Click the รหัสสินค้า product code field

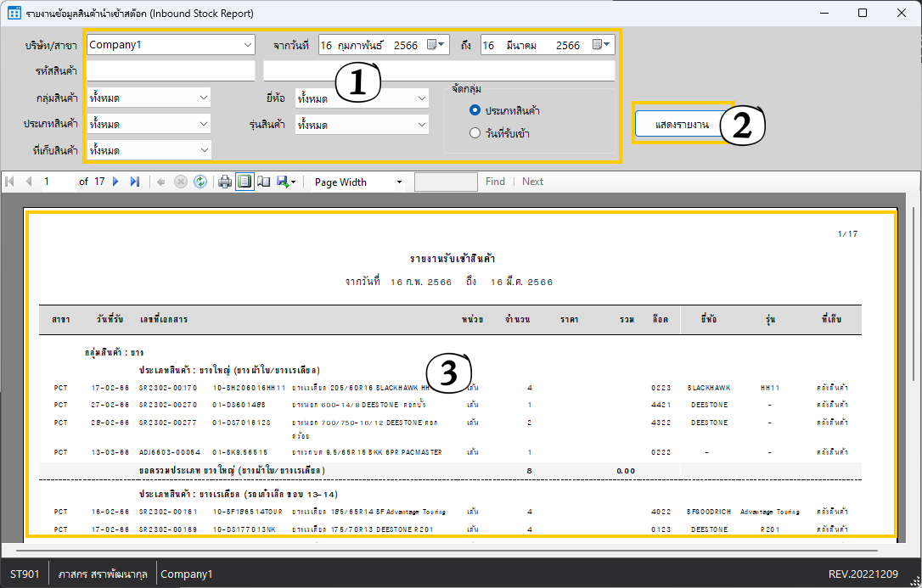click(x=170, y=70)
